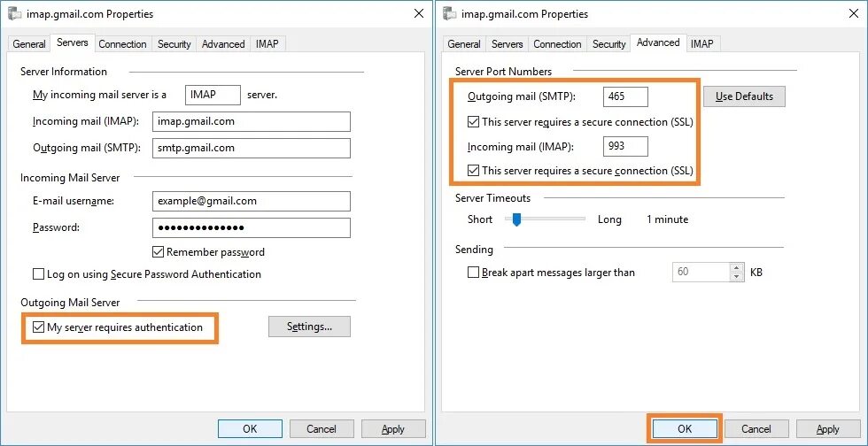Open the Security tab in the left Properties window
The height and width of the screenshot is (446, 868).
(x=174, y=44)
